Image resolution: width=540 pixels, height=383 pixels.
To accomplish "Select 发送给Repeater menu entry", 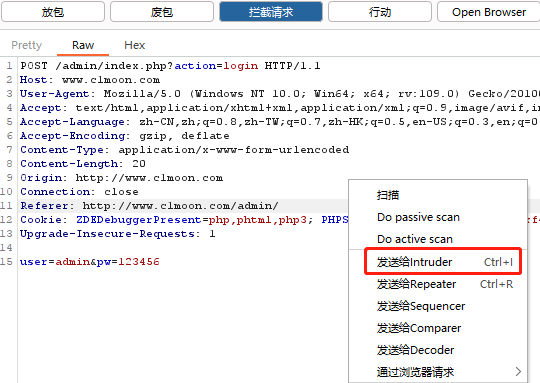I will (438, 284).
